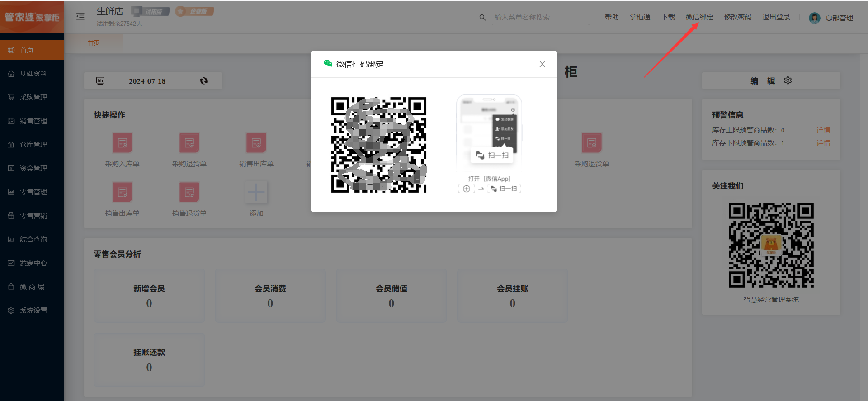The height and width of the screenshot is (401, 868).
Task: Open 采购入库单 shortcut icon
Action: pyautogui.click(x=123, y=143)
